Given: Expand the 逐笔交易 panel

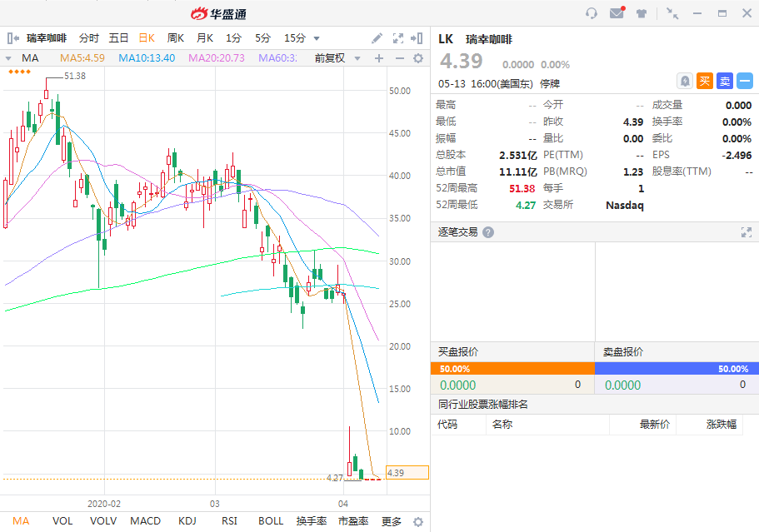Looking at the screenshot, I should pos(747,232).
